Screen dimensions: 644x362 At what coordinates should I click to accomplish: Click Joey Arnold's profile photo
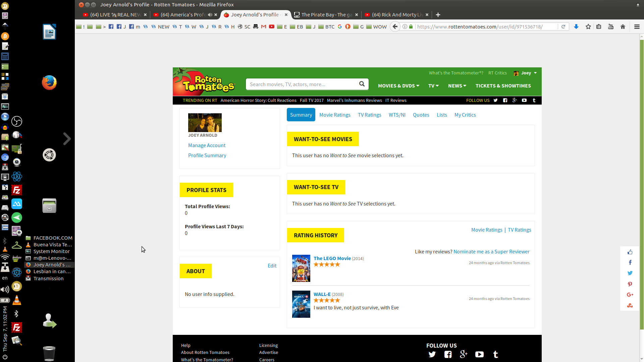pos(205,123)
